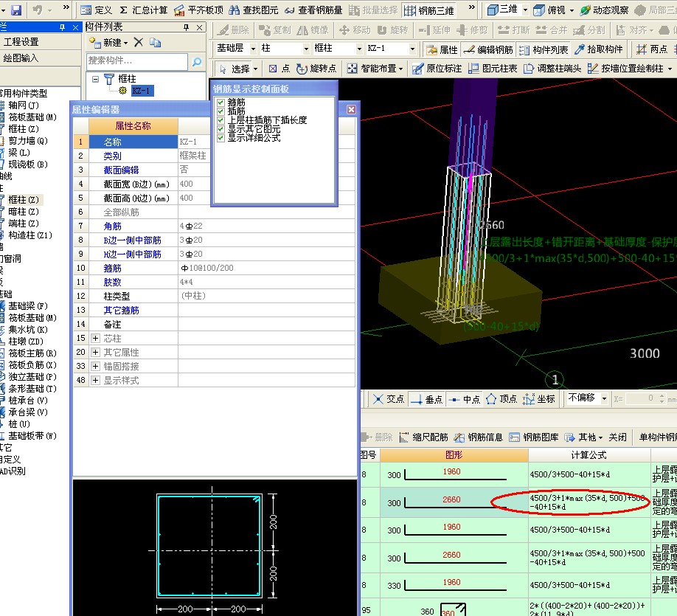Click 拾取构件 pick component tool
This screenshot has width=677, height=616.
(598, 49)
